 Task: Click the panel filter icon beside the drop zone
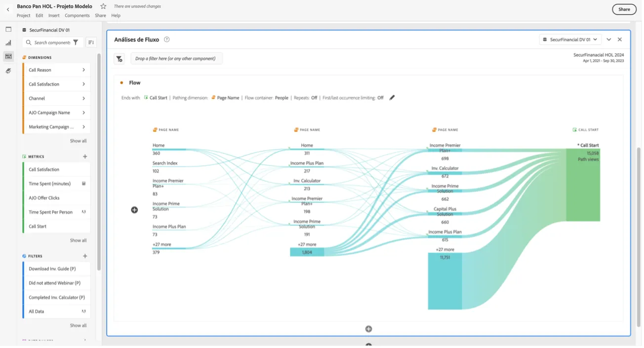click(120, 59)
